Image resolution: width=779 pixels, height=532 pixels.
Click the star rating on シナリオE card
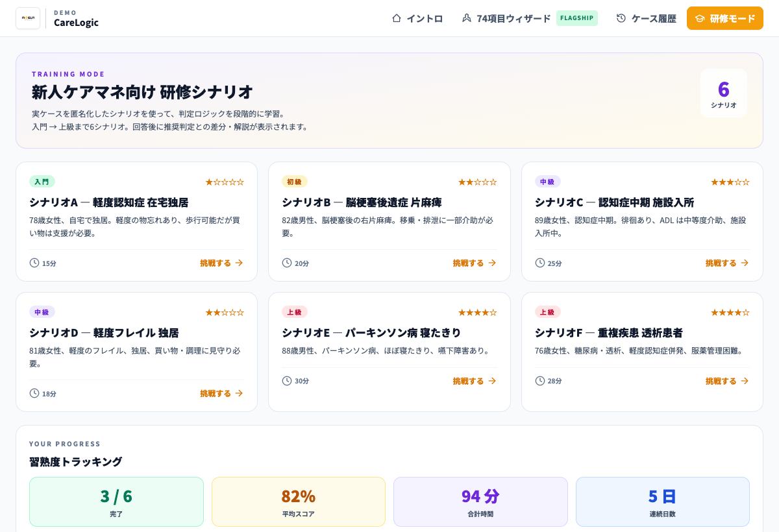[x=478, y=312]
